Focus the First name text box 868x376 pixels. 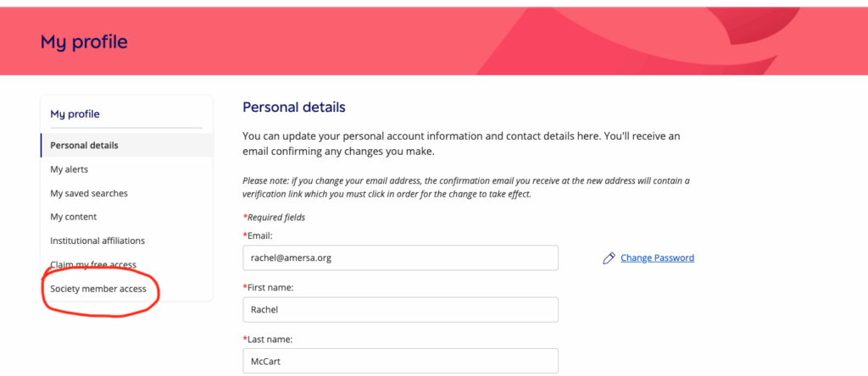400,309
